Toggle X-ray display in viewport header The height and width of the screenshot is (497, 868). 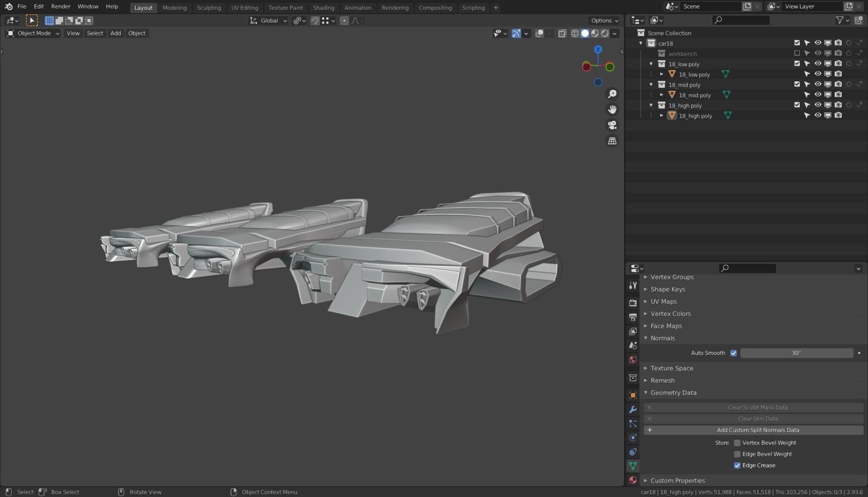pyautogui.click(x=562, y=33)
